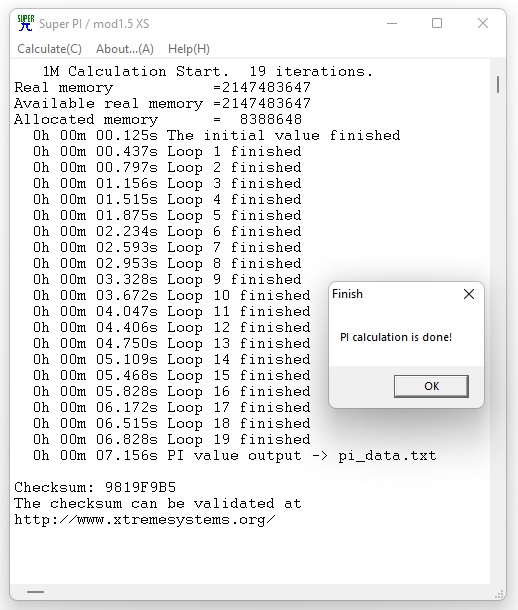This screenshot has width=518, height=610.
Task: Click the horizontal scrollbar thumb at bottom
Action: coord(35,592)
